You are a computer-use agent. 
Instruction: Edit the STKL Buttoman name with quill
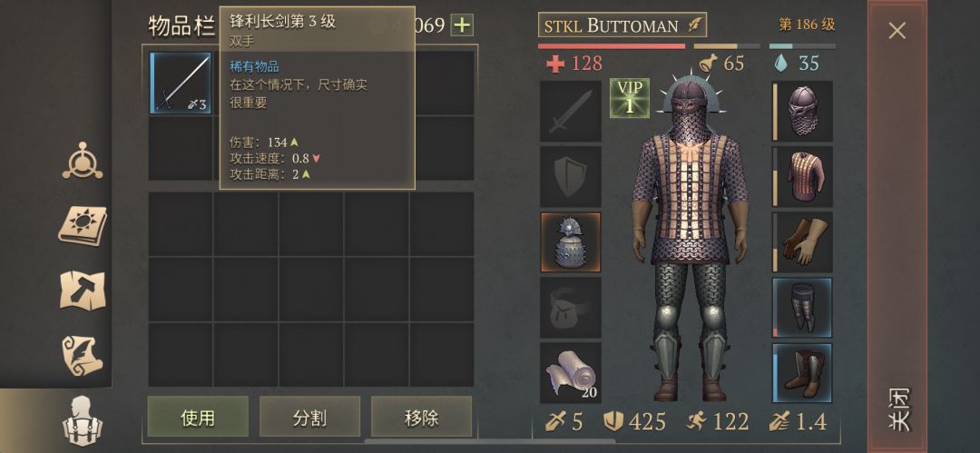(622, 25)
